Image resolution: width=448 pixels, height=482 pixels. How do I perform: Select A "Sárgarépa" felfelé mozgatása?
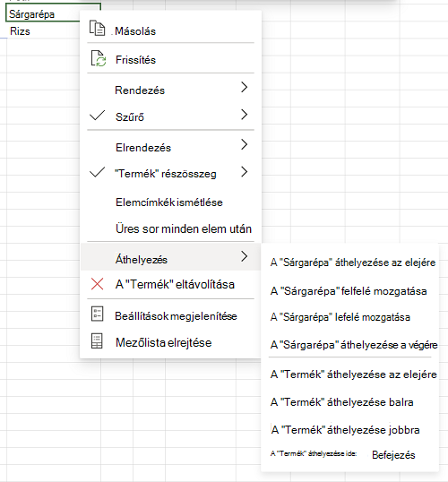(x=349, y=291)
